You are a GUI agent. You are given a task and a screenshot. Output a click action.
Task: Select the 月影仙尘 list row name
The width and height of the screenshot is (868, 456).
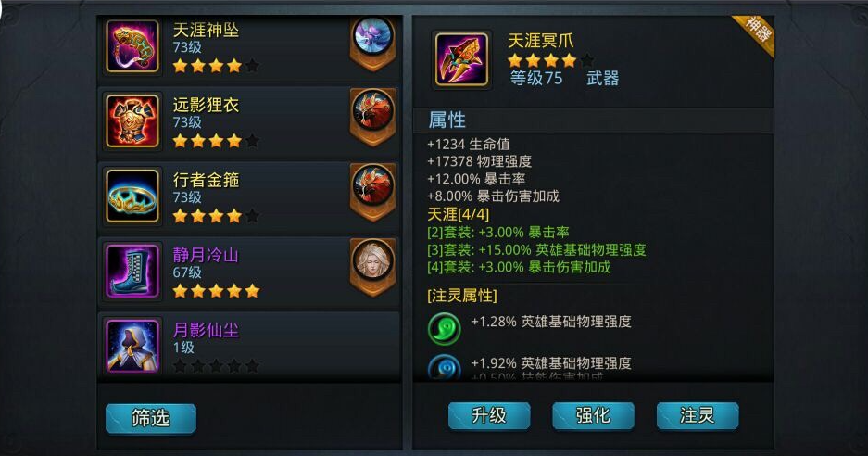pyautogui.click(x=206, y=330)
